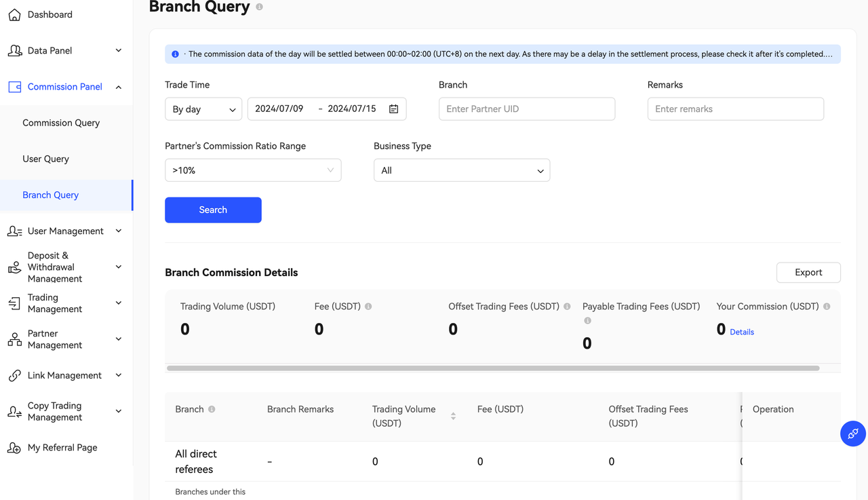868x500 pixels.
Task: Click info icon next to Branch column header
Action: pos(212,410)
